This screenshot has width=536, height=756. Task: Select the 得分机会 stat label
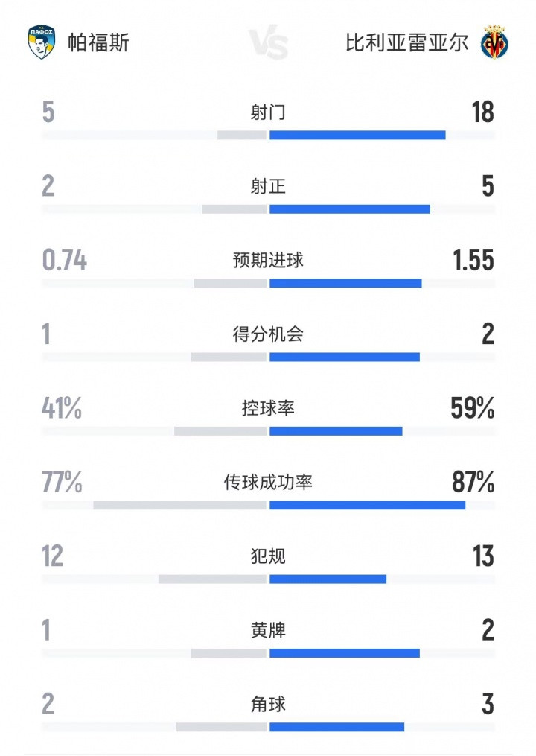(x=268, y=334)
